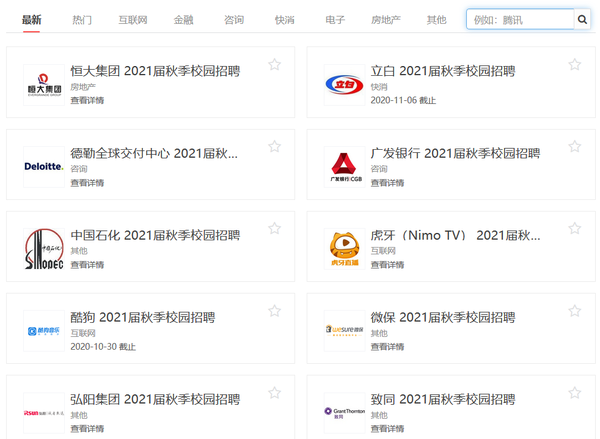Click the 2020-11-06 截止 deadline text
600x439 pixels.
pos(403,100)
